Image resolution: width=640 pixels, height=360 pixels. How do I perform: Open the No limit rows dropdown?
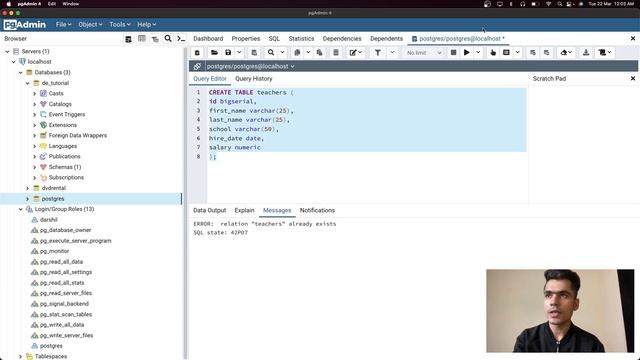424,53
